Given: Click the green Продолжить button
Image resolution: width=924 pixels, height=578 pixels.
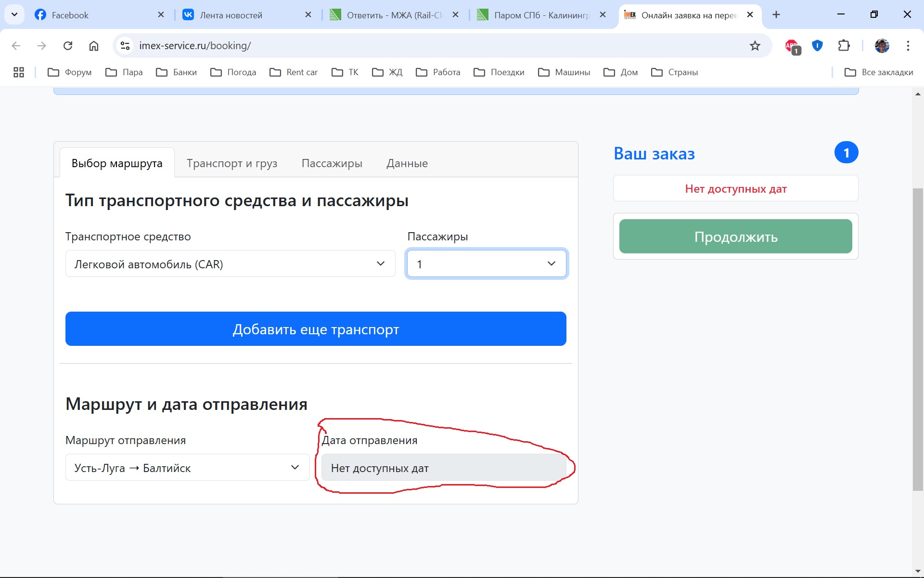Looking at the screenshot, I should [x=735, y=236].
